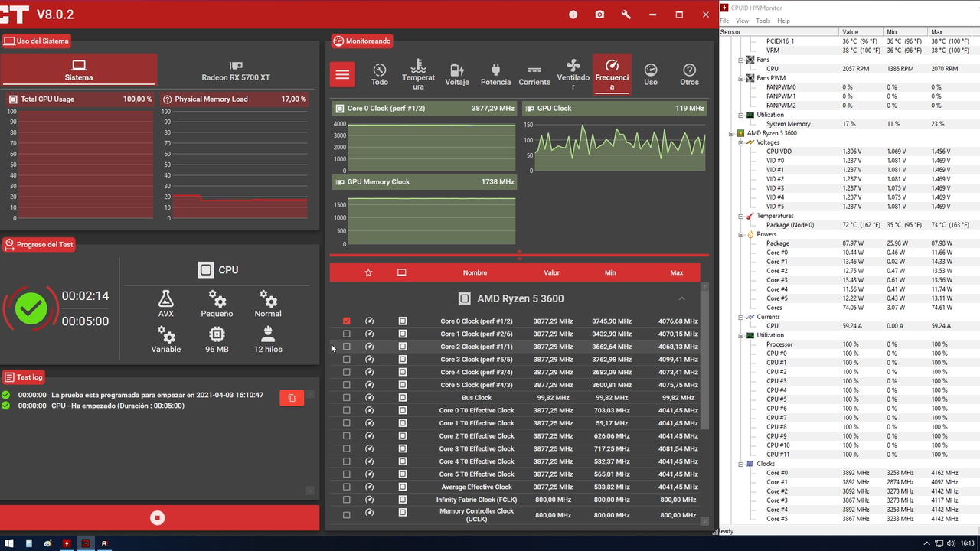
Task: Open the Windows Start button
Action: [x=11, y=543]
